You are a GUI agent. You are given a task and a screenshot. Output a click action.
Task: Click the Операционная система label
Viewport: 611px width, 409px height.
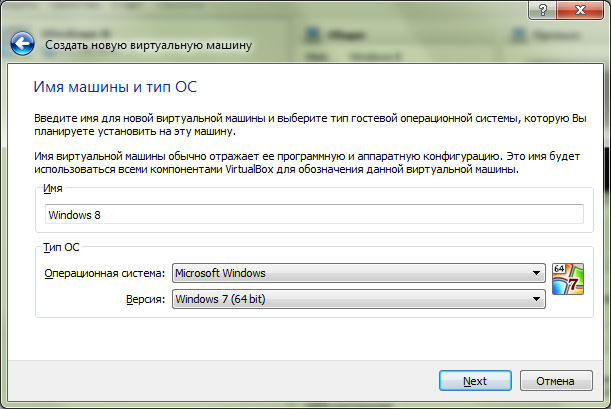[x=105, y=273]
